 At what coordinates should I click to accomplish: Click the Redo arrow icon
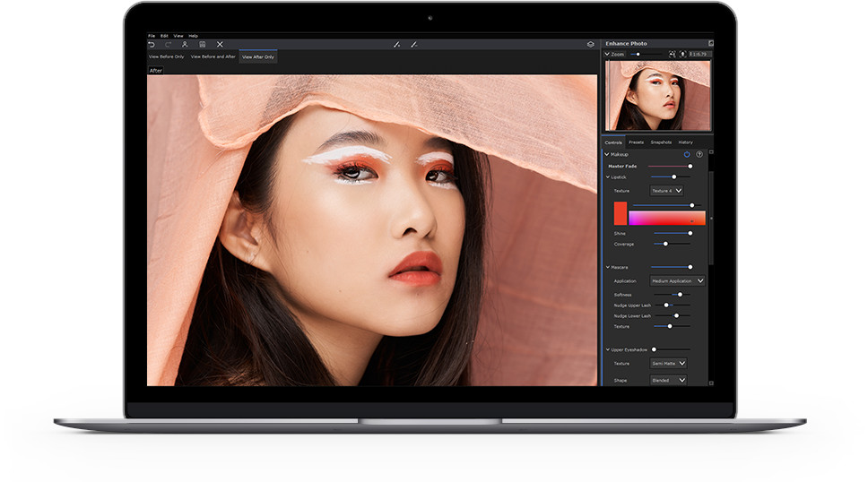click(169, 44)
